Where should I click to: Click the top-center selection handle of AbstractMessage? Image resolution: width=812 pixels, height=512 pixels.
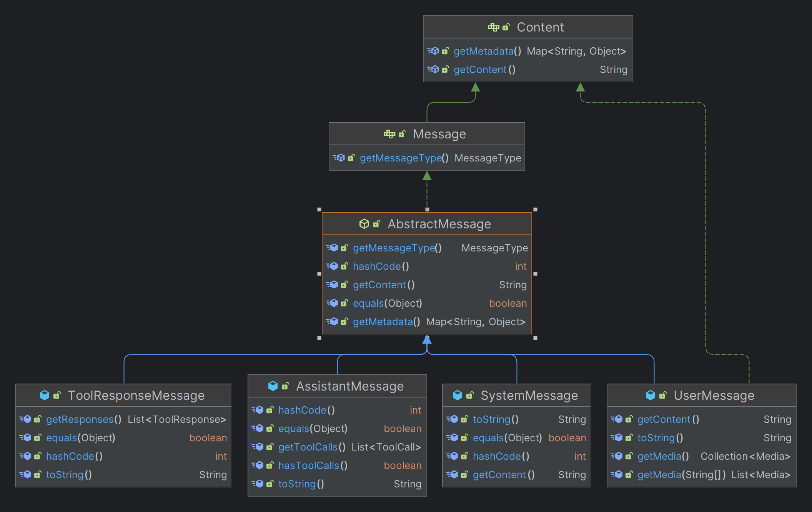point(427,209)
